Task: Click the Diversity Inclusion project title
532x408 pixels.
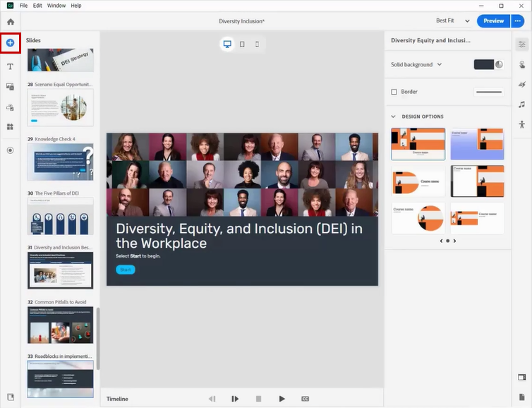Action: point(241,21)
